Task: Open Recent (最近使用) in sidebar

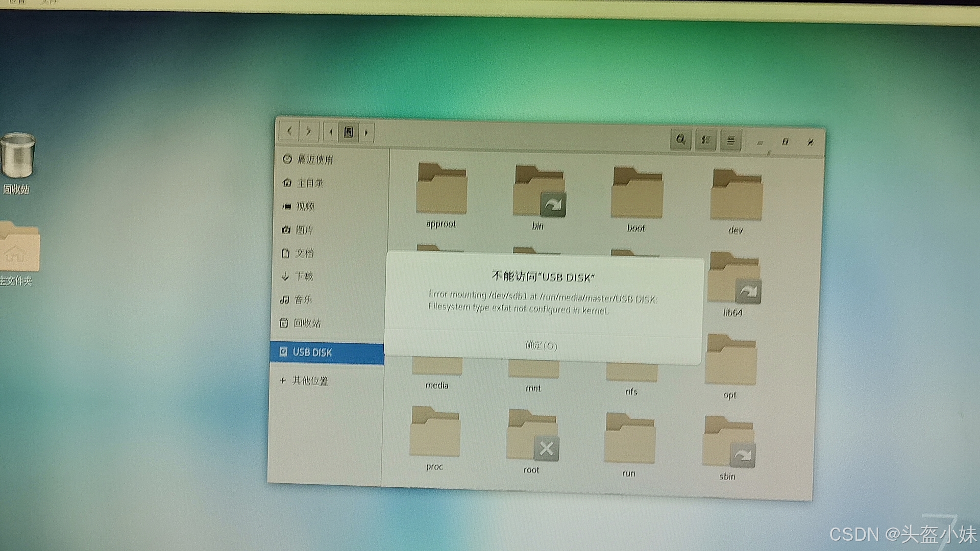Action: (x=314, y=159)
